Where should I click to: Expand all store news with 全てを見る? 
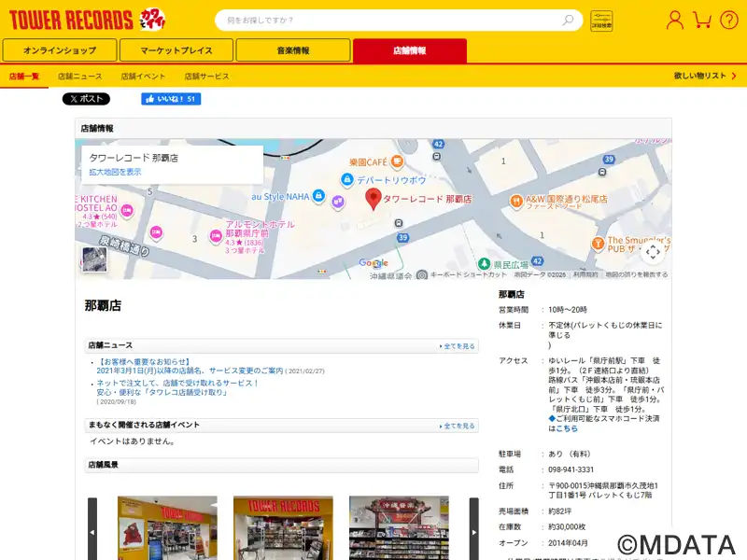click(x=458, y=346)
